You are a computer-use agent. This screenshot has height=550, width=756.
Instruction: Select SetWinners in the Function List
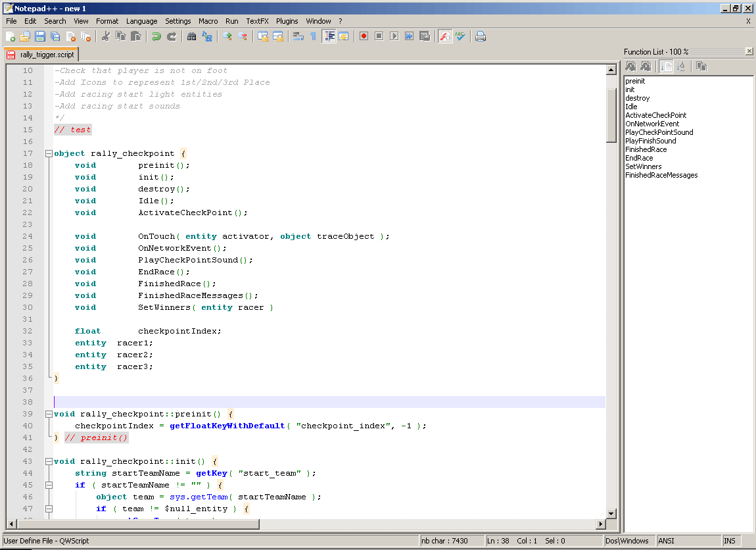(x=643, y=166)
